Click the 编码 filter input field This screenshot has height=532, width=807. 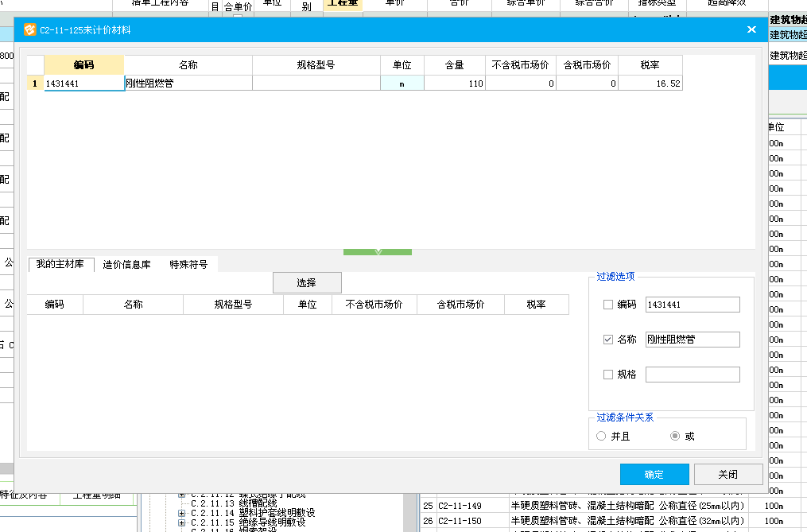pyautogui.click(x=693, y=305)
